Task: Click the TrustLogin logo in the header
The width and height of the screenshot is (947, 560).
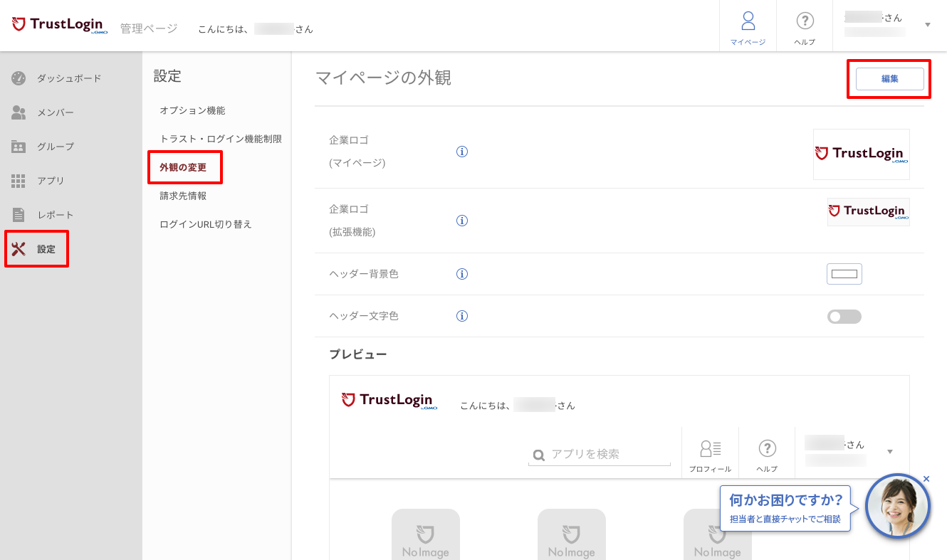Action: click(60, 25)
